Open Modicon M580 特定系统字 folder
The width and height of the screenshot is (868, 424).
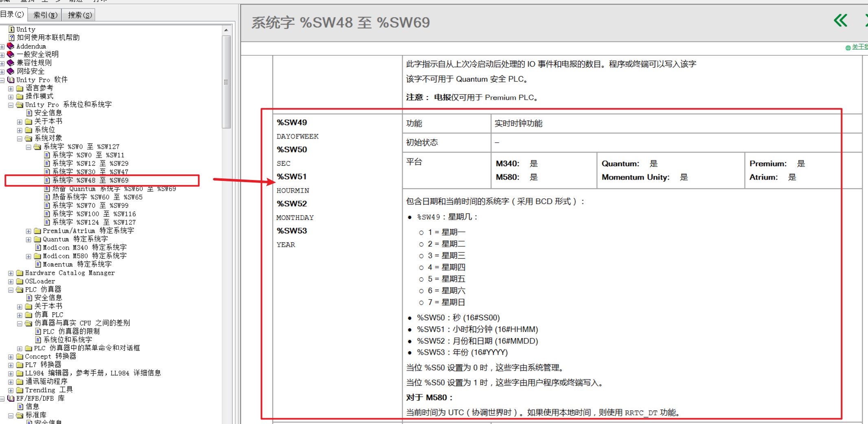pos(85,256)
